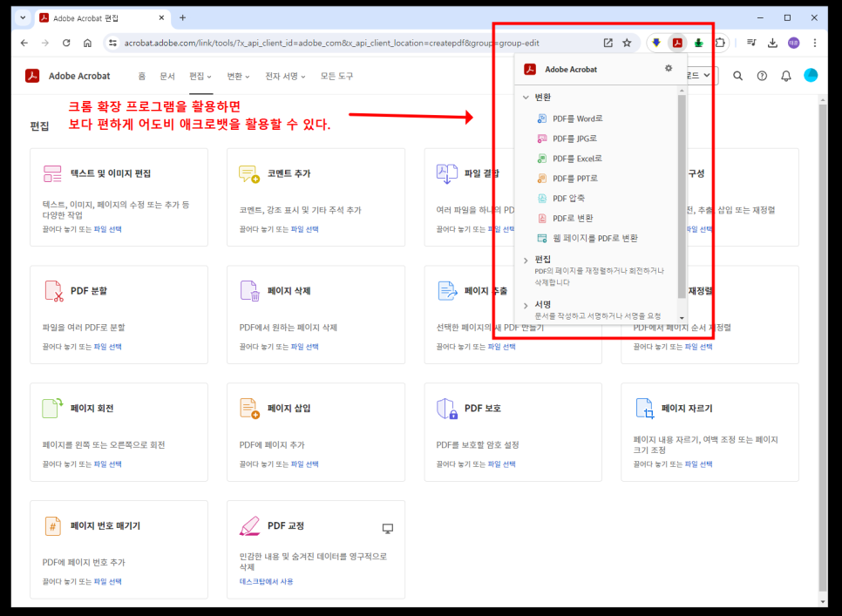Open the 문서 nav item
Image resolution: width=842 pixels, height=616 pixels.
(x=167, y=76)
